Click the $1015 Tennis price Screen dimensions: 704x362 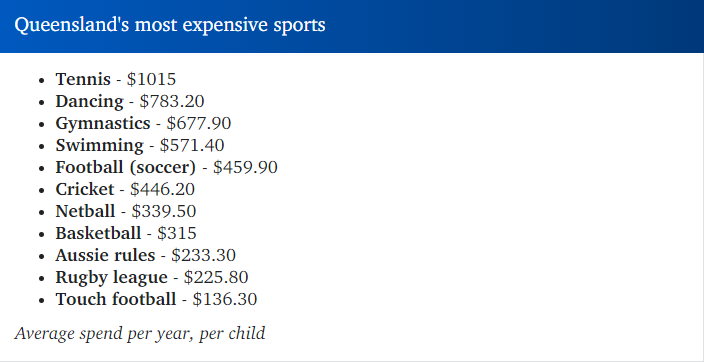(151, 79)
